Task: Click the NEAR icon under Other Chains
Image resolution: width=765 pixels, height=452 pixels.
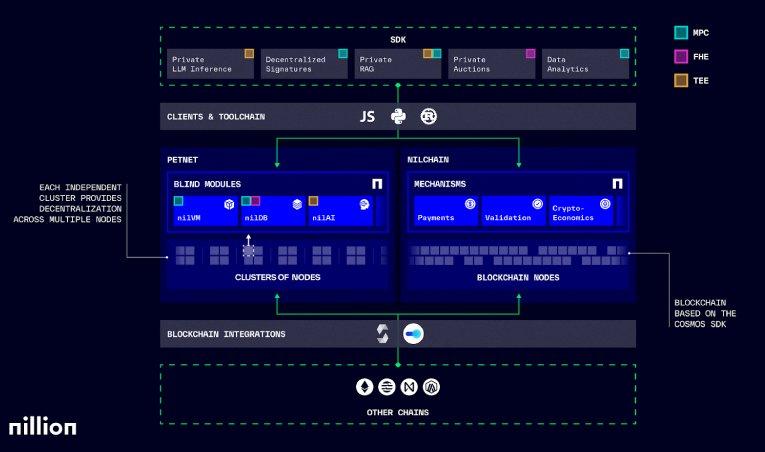Action: (409, 387)
